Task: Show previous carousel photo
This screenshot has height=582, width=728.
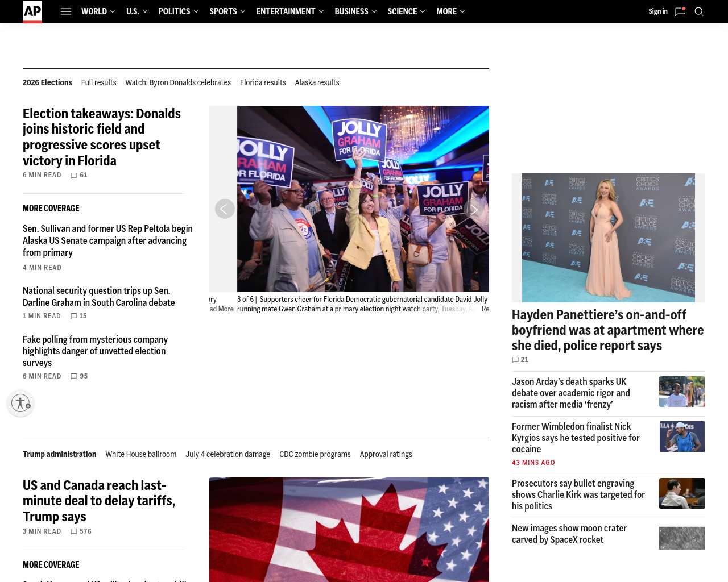Action: point(225,209)
